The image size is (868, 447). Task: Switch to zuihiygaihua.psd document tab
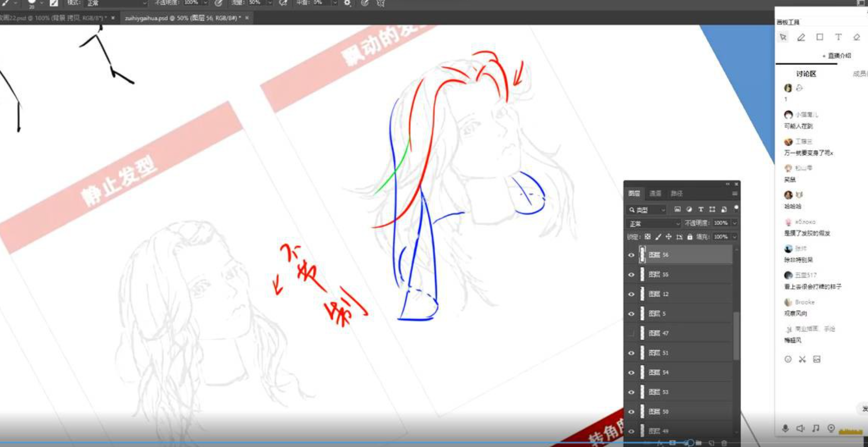pyautogui.click(x=183, y=18)
